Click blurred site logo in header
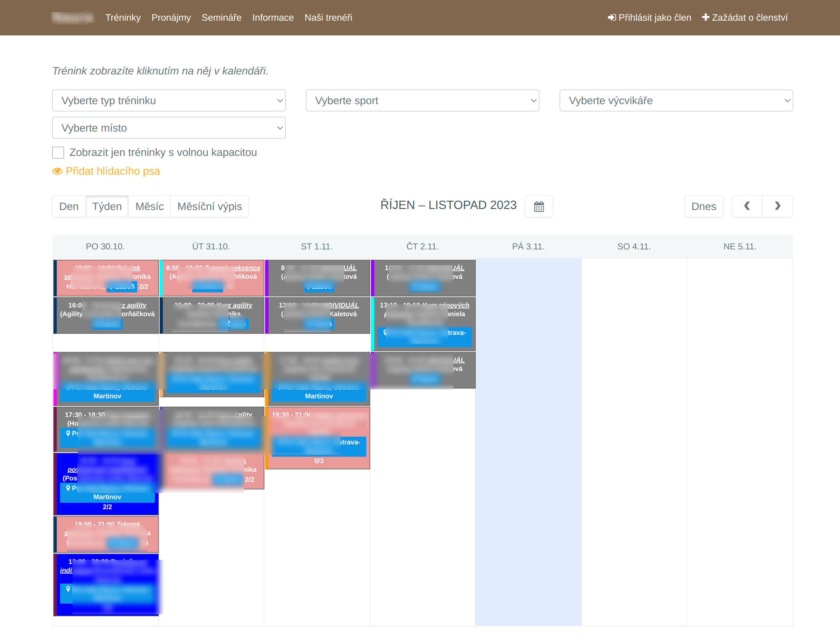The width and height of the screenshot is (840, 643). point(73,18)
